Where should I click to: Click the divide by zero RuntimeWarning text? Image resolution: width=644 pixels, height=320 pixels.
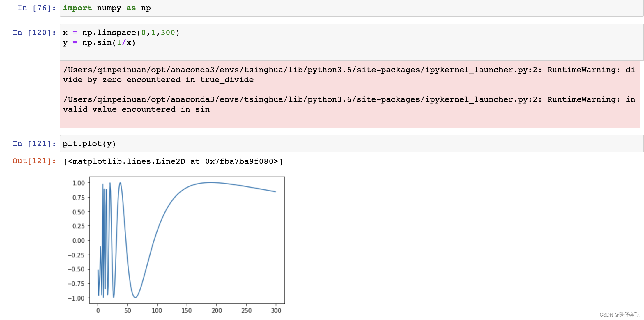(349, 75)
